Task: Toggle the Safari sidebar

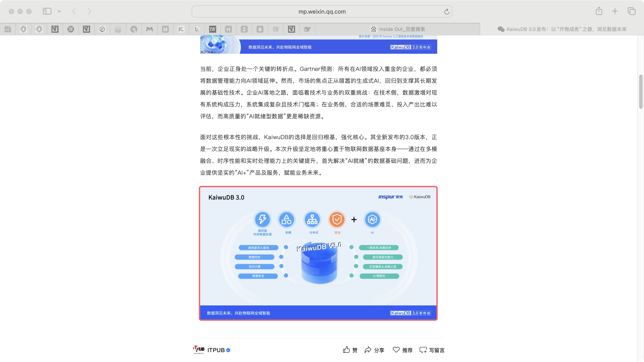Action: pyautogui.click(x=47, y=11)
